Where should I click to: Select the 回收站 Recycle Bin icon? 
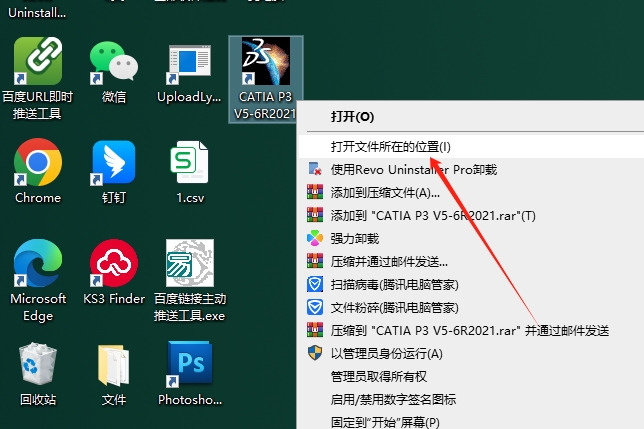pos(38,367)
